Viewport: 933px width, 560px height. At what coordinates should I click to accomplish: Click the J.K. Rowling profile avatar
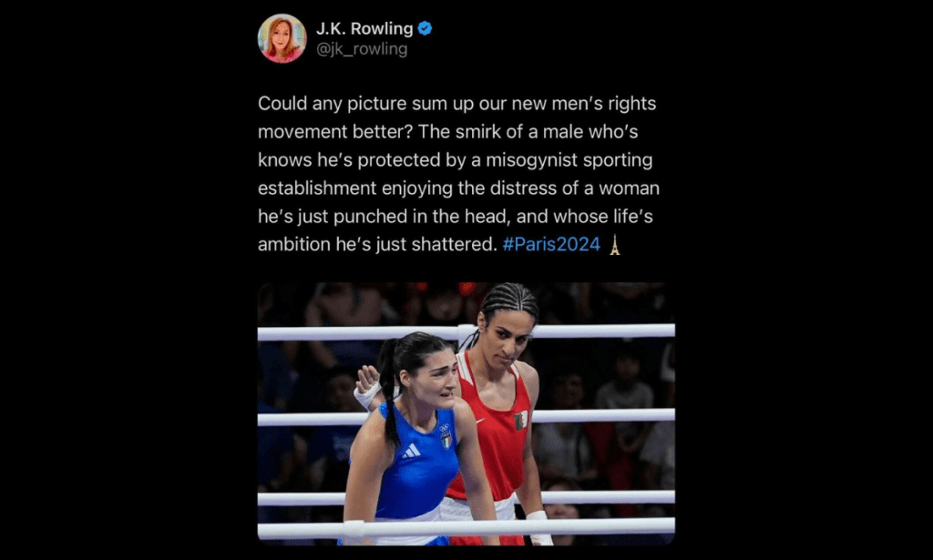[x=282, y=38]
